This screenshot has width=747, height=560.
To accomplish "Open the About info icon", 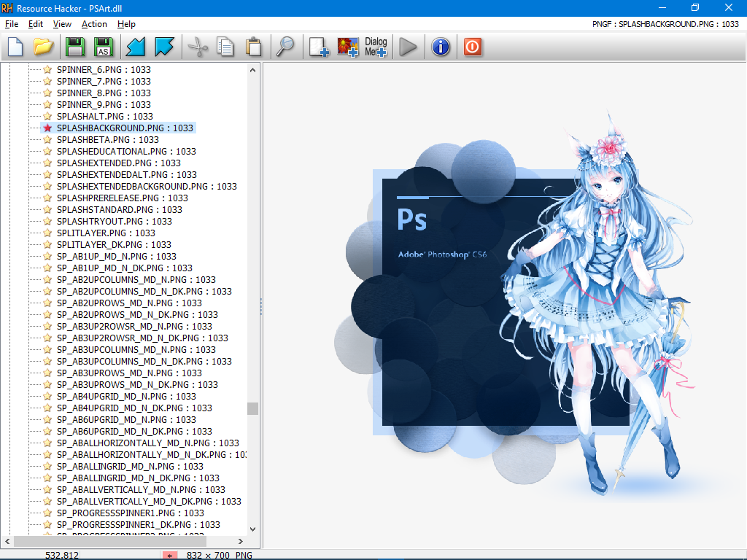I will pyautogui.click(x=441, y=47).
